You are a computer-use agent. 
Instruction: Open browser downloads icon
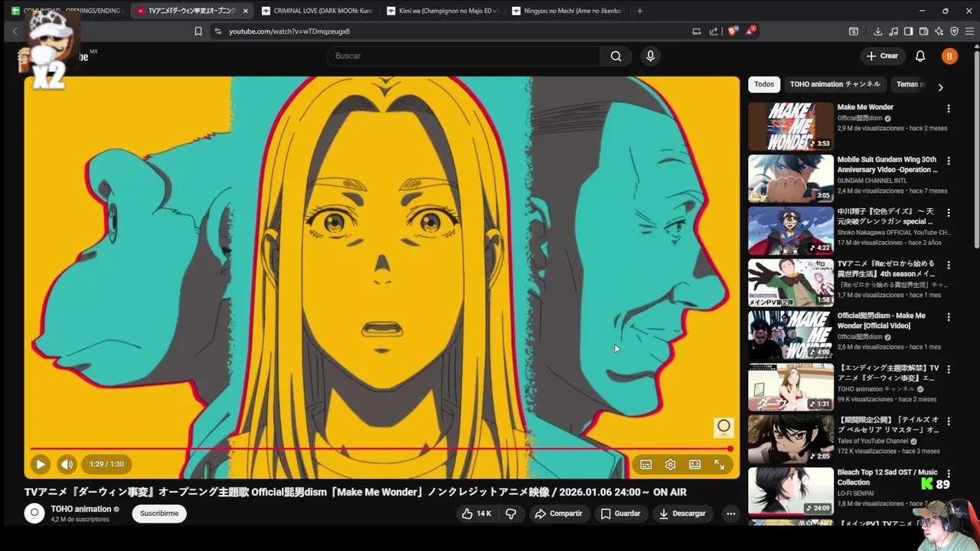[877, 31]
